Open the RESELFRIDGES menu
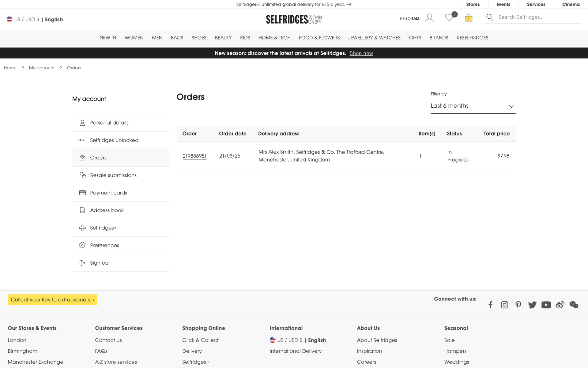This screenshot has height=368, width=588. 472,38
